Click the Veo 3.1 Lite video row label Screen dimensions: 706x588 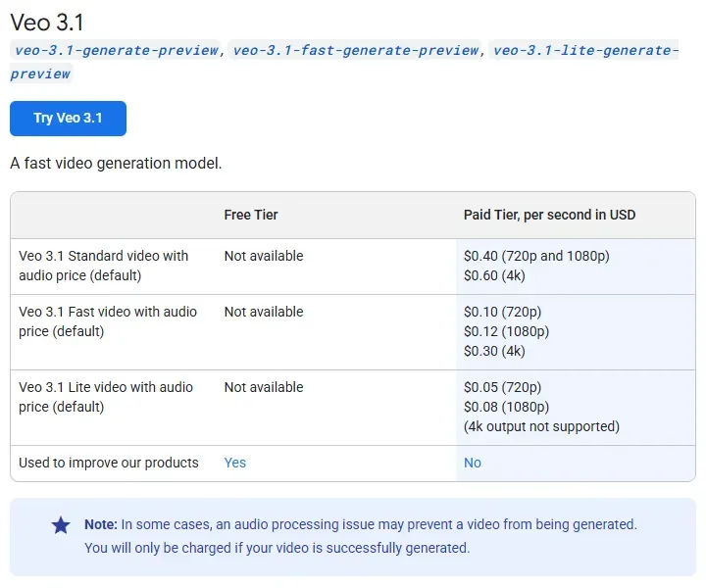click(x=106, y=397)
